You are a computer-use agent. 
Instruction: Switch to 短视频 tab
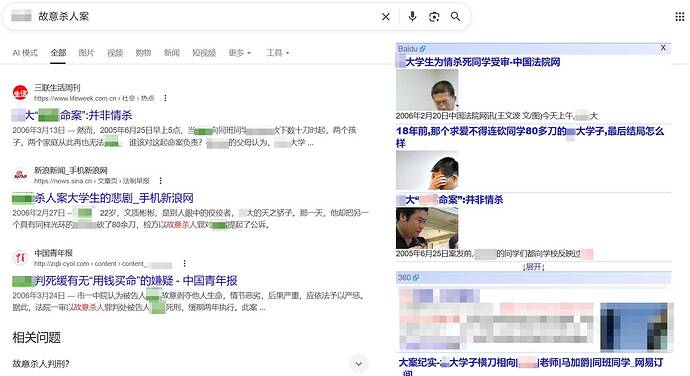coord(204,53)
